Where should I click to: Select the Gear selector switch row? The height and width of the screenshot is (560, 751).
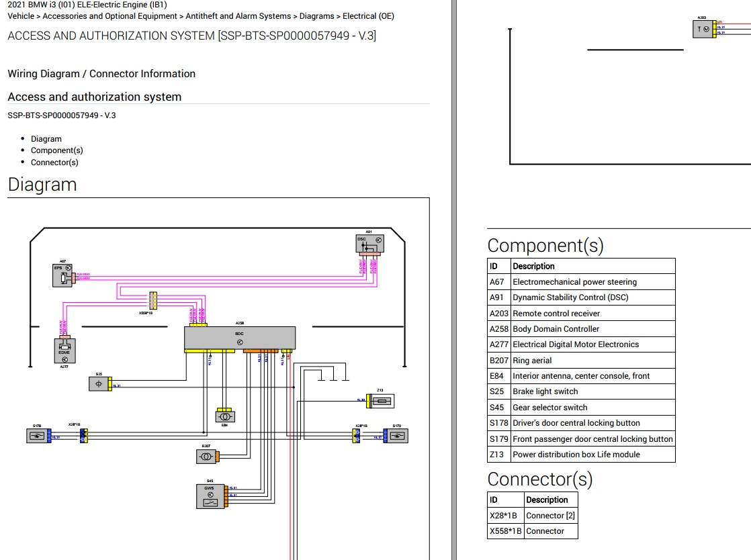581,408
